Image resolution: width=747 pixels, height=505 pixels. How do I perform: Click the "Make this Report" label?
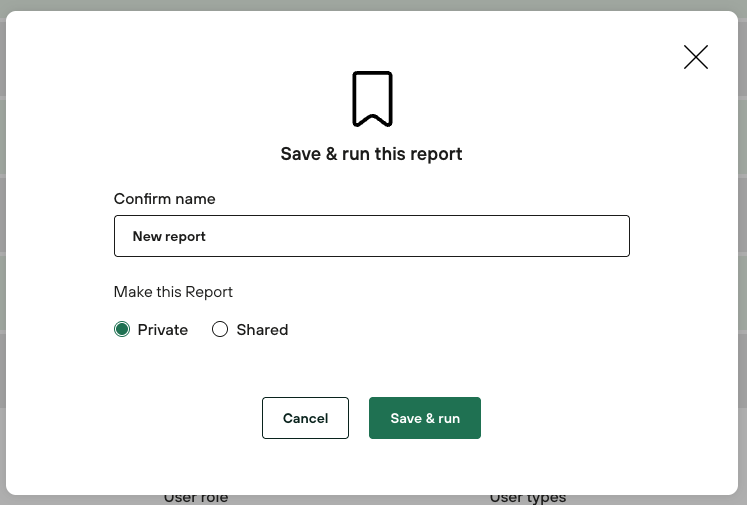(173, 292)
